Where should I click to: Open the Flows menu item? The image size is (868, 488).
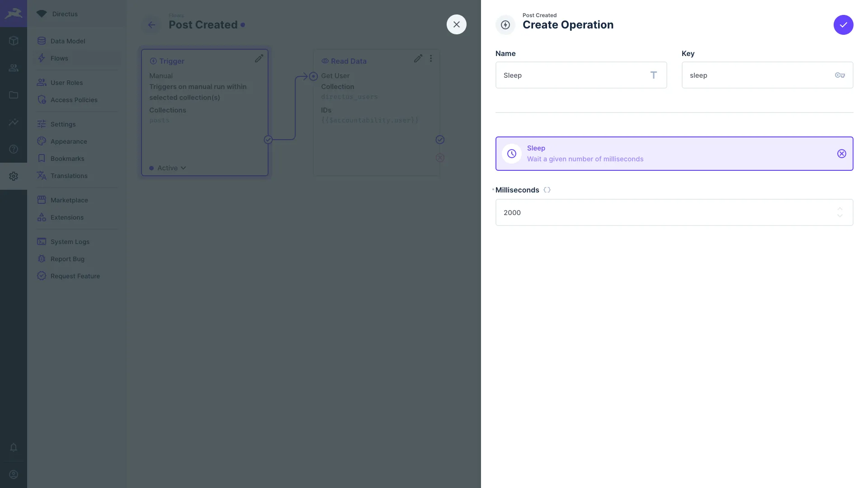point(59,58)
